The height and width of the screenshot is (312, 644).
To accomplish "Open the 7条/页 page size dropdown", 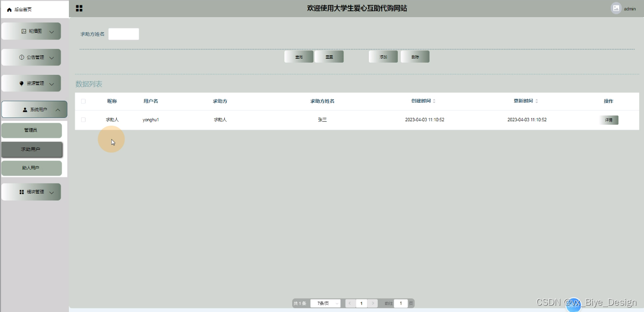I will [x=325, y=303].
